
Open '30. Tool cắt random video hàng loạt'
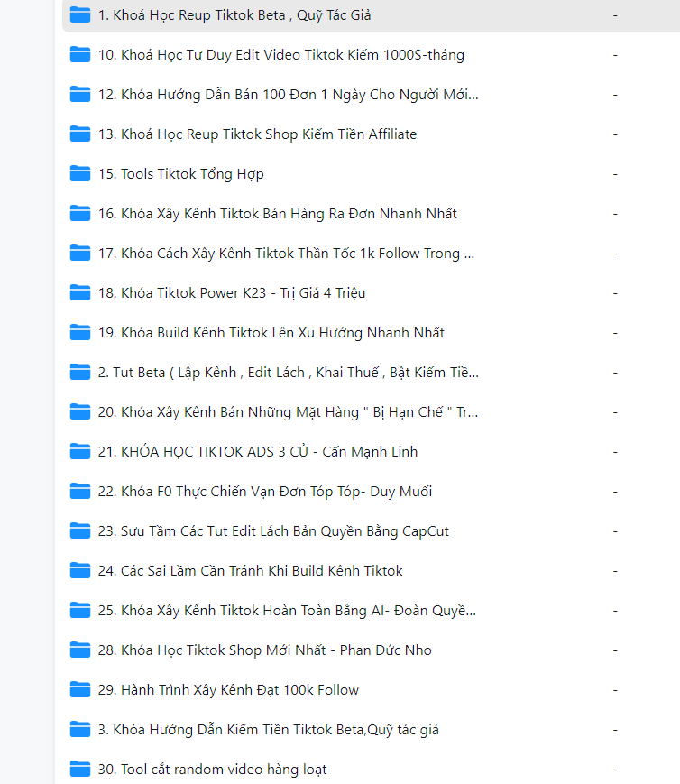tap(213, 770)
